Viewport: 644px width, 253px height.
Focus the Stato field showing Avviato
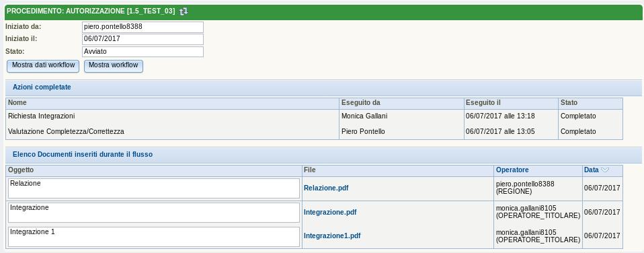click(143, 52)
